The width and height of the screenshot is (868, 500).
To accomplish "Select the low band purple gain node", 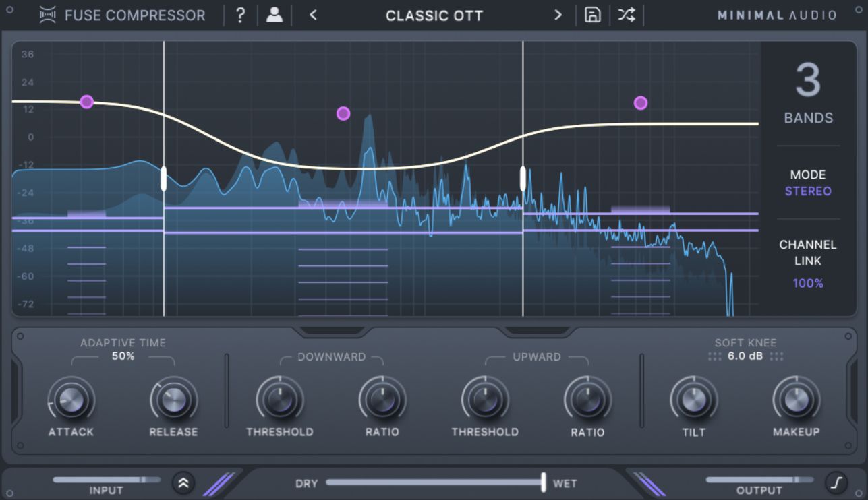I will tap(86, 102).
